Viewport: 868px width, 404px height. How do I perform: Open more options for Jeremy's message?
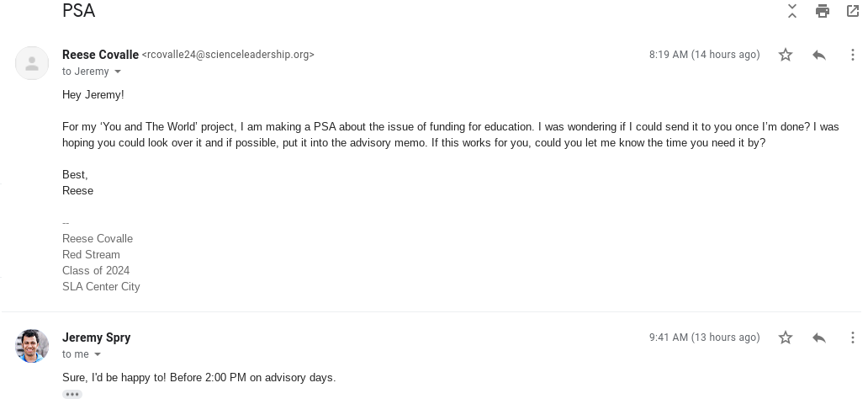tap(852, 338)
